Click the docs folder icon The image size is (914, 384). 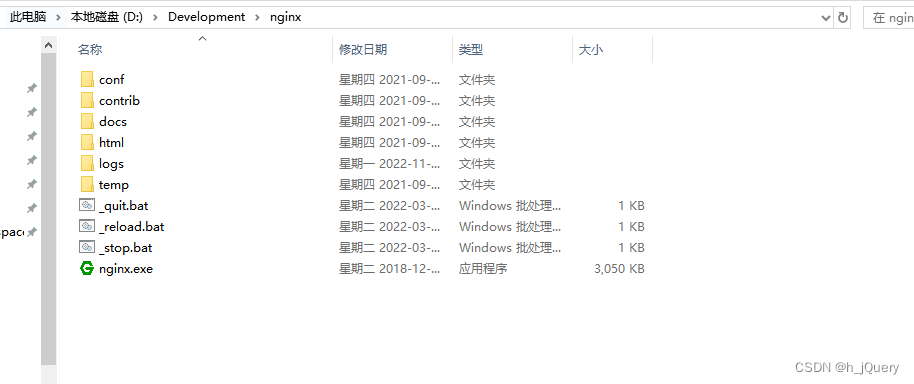pyautogui.click(x=87, y=121)
